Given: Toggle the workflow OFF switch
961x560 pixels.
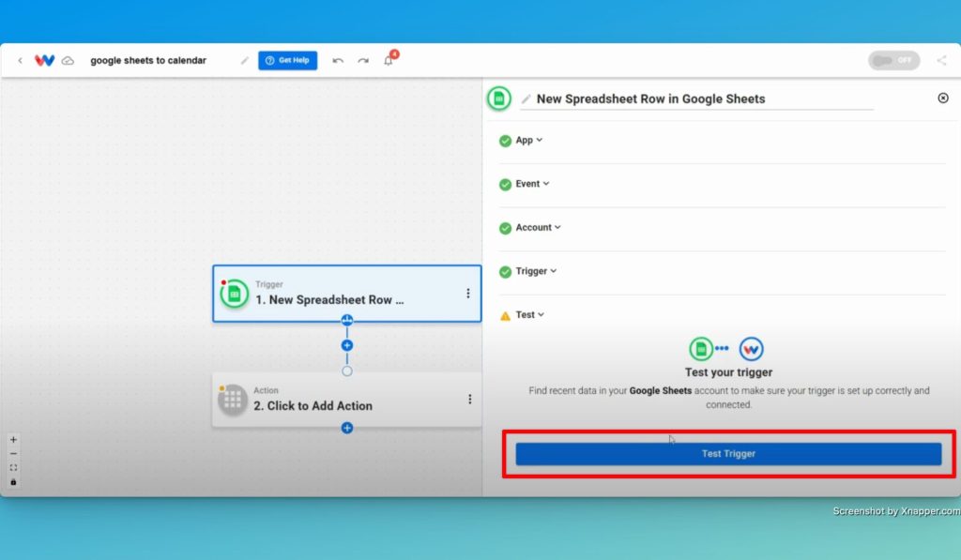Looking at the screenshot, I should click(x=893, y=60).
